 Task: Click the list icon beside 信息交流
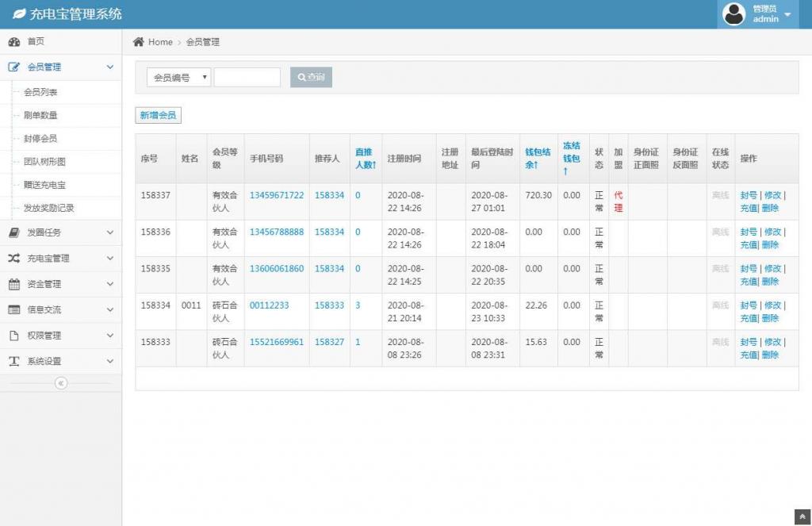point(14,309)
